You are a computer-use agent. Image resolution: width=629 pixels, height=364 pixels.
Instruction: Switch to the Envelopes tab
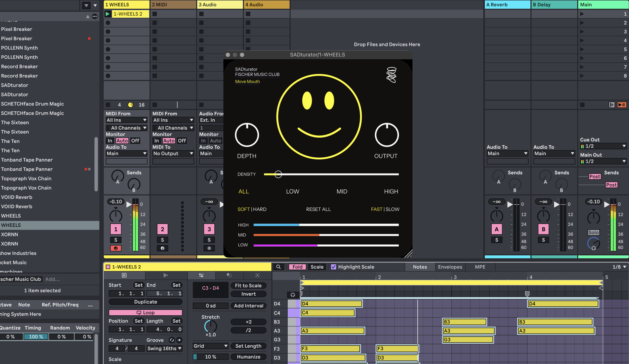click(450, 267)
